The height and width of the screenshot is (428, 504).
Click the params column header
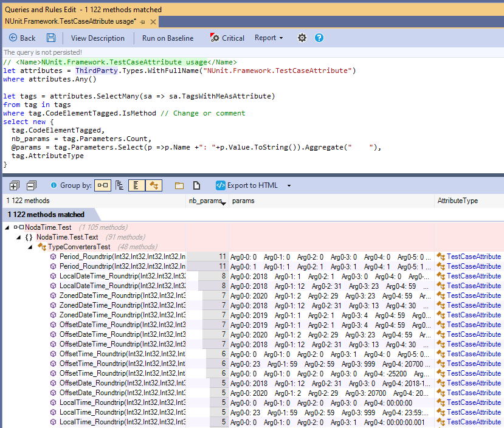click(331, 201)
